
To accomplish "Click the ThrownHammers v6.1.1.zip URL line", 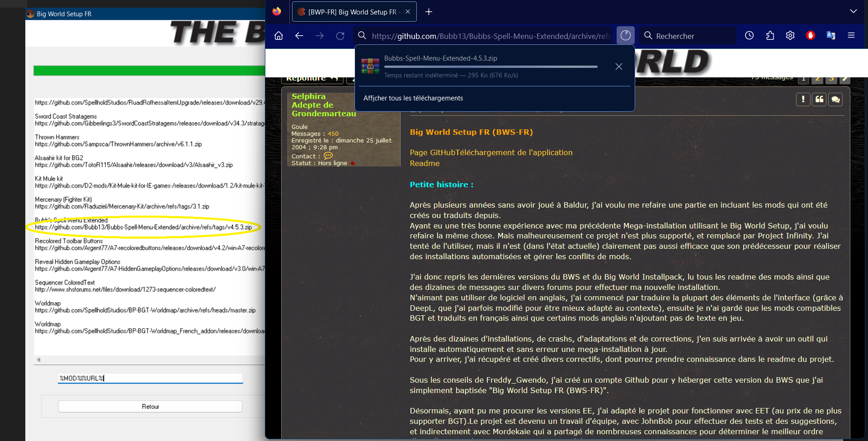I will click(x=118, y=144).
